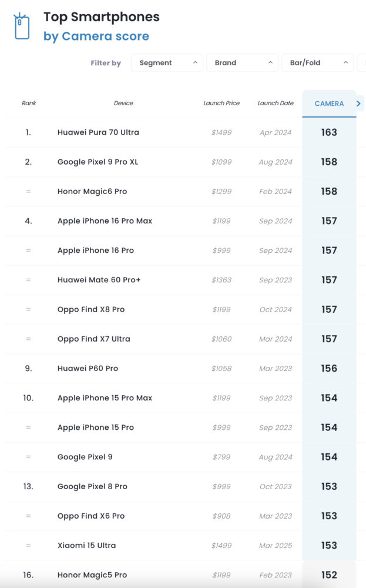
Task: Open Huawei Pura 70 Ultra device link
Action: coord(98,132)
